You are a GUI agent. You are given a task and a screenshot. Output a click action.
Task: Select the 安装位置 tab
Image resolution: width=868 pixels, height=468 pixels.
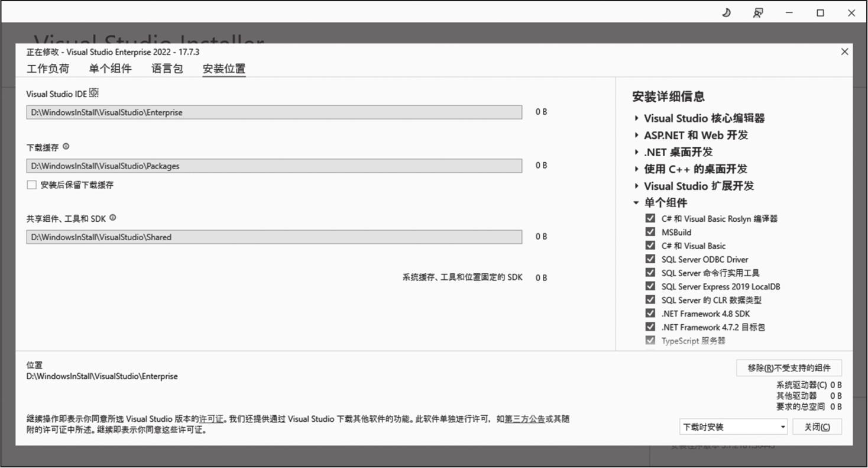click(x=224, y=69)
